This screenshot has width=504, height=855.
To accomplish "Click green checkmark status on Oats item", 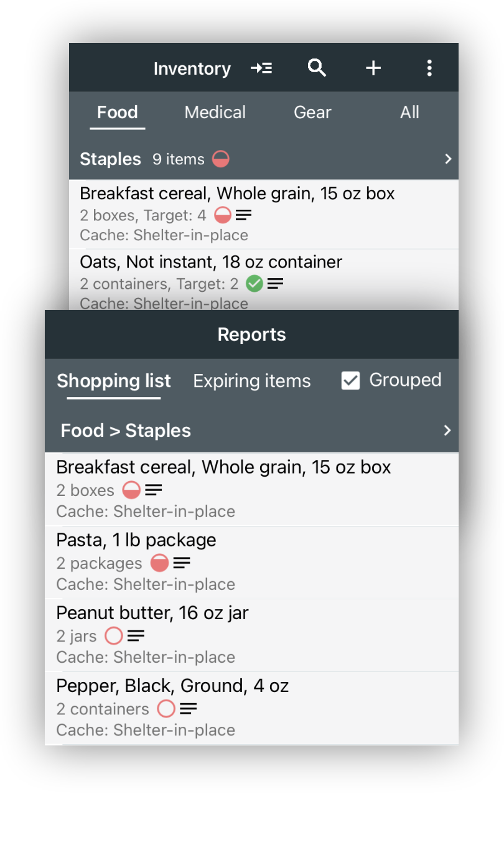I will click(x=254, y=284).
